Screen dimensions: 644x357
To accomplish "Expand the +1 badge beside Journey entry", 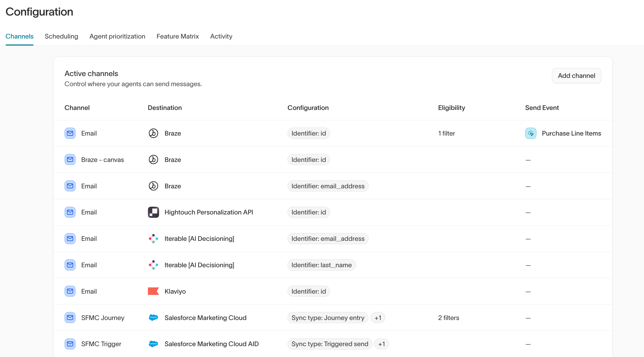I will tap(378, 318).
